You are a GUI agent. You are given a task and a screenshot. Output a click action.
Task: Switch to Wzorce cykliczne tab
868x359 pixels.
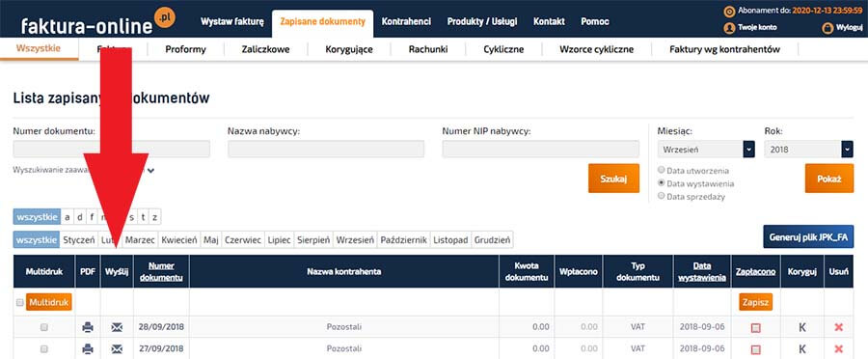[x=597, y=49]
